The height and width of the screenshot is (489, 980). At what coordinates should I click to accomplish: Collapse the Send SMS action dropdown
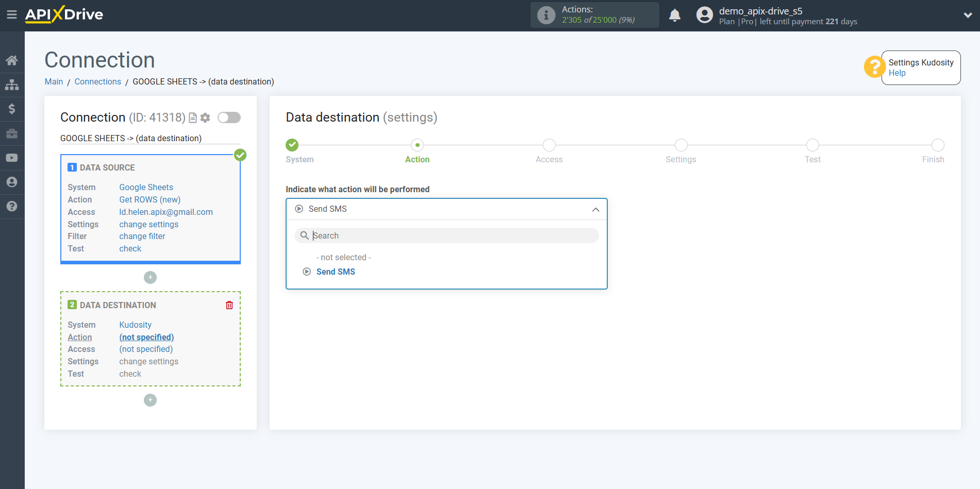coord(595,209)
